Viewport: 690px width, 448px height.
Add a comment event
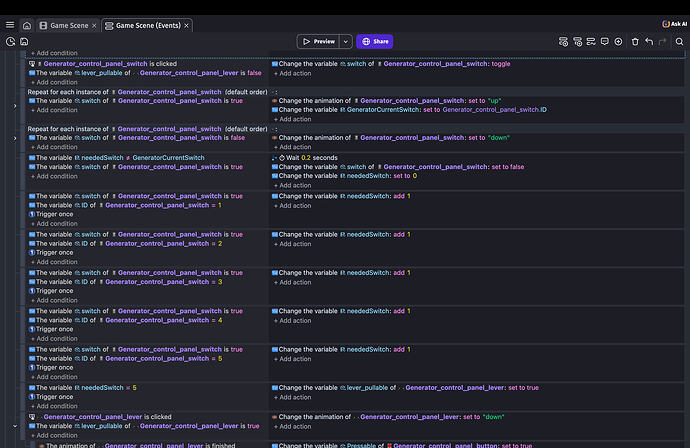[x=605, y=41]
